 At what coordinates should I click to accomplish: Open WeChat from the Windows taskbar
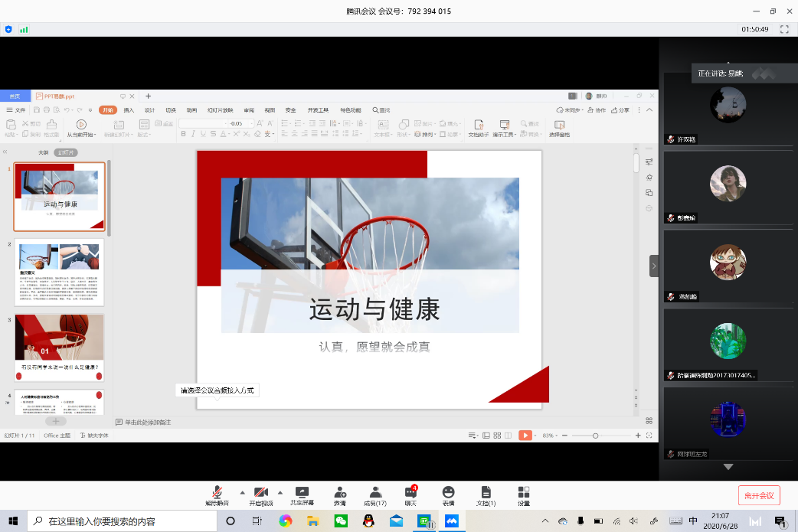[340, 521]
